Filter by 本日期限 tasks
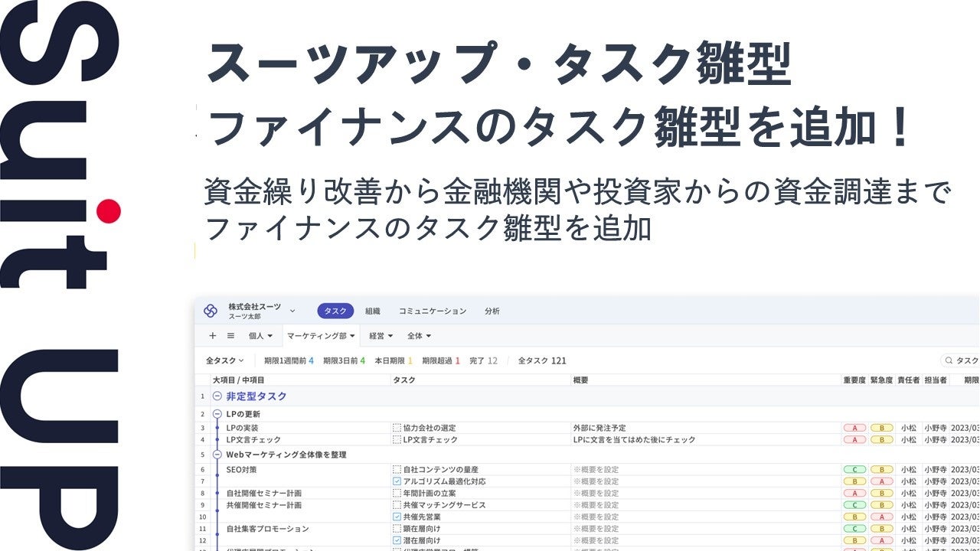Image resolution: width=980 pixels, height=551 pixels. pos(394,360)
